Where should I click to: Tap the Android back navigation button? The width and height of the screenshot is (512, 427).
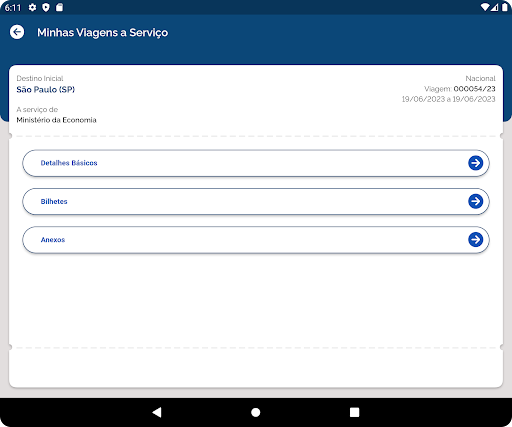click(157, 412)
